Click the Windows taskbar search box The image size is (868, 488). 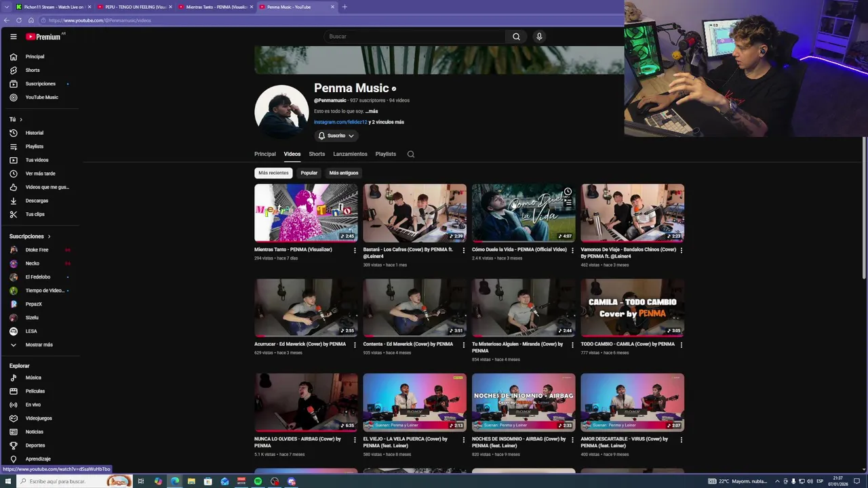point(75,481)
